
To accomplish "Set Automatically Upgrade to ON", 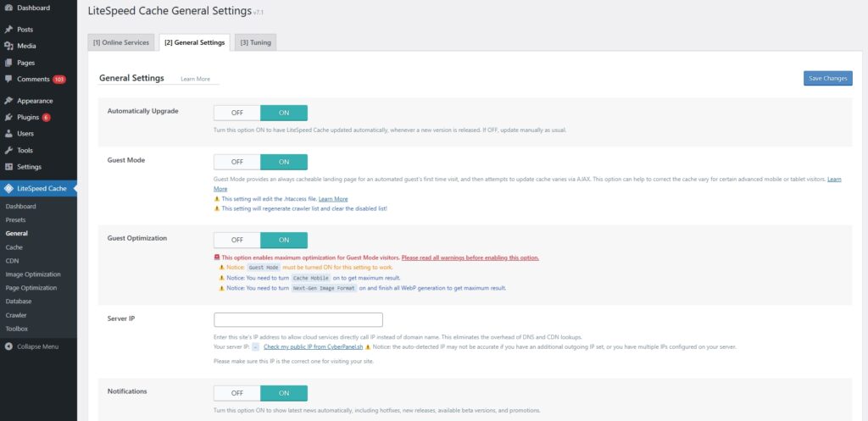I will point(284,113).
